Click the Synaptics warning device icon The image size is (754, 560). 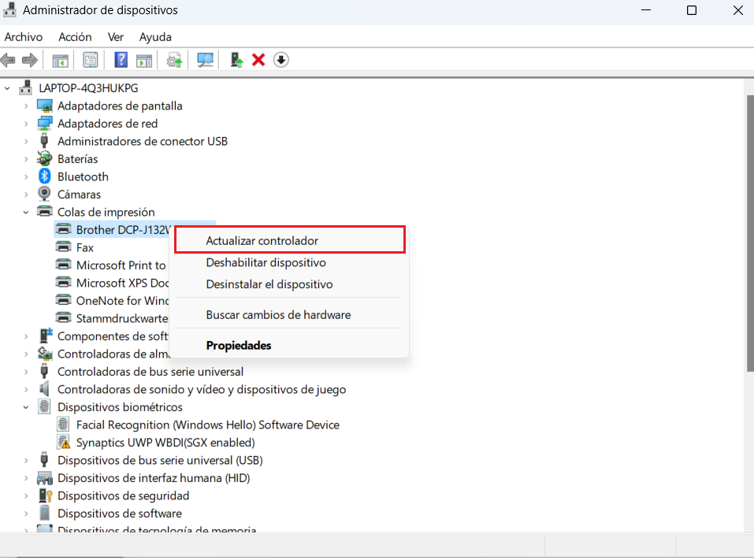[x=64, y=442]
